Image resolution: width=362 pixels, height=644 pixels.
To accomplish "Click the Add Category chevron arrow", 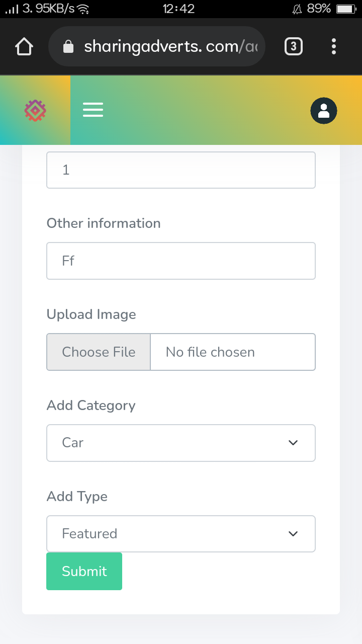I will pos(293,443).
